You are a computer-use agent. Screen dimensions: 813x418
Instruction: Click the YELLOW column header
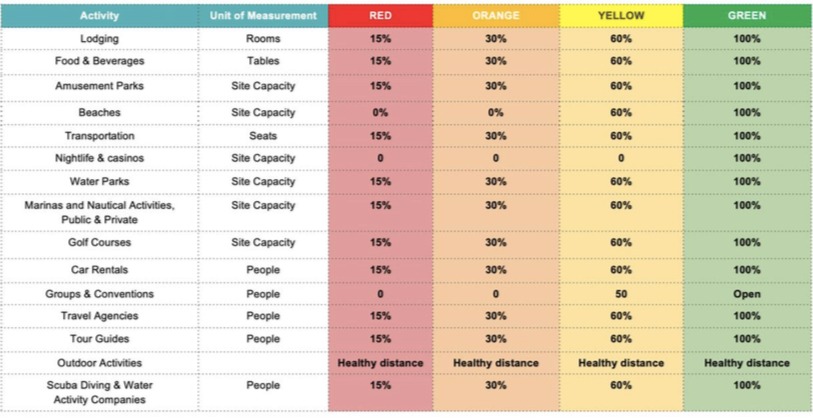[621, 16]
